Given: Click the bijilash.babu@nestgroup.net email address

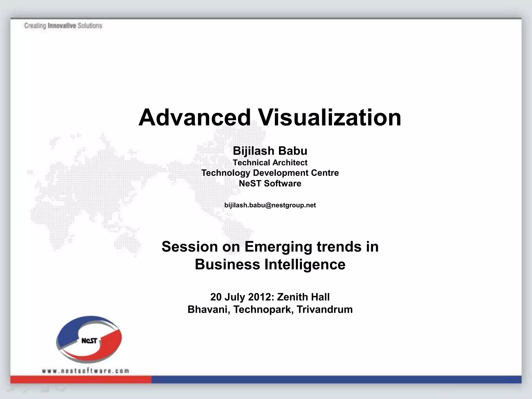Looking at the screenshot, I should [270, 205].
